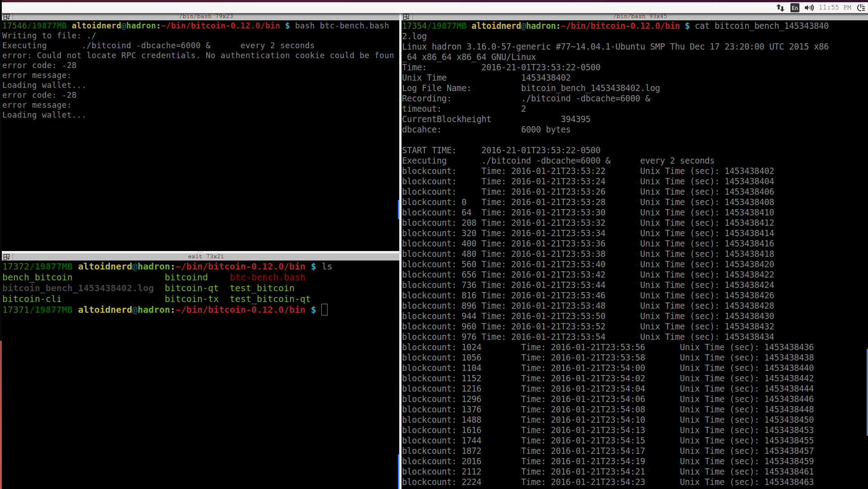
Task: Open the top-left pane's terminal grouping icon
Action: (x=6, y=17)
